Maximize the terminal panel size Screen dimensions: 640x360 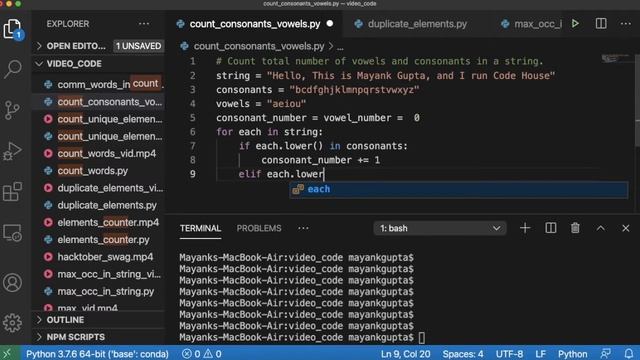coord(600,228)
